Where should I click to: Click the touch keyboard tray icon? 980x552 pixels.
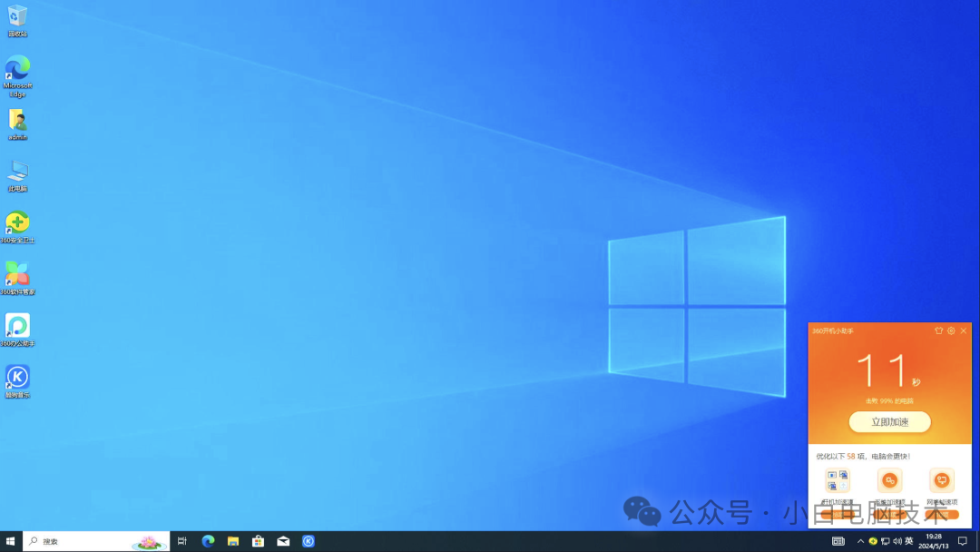point(838,541)
